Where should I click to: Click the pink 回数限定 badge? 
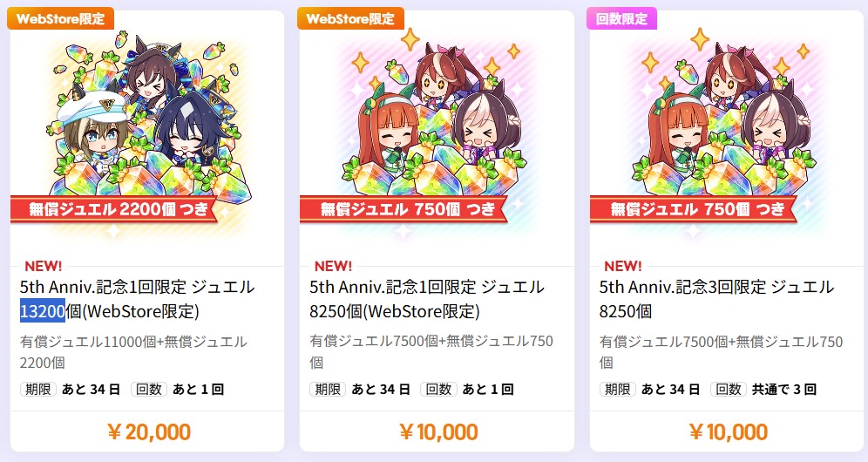pos(621,18)
